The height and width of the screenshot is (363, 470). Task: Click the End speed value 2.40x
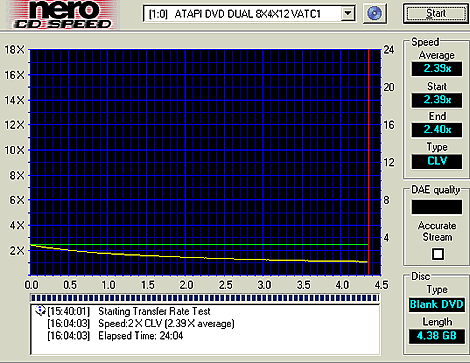coord(437,130)
